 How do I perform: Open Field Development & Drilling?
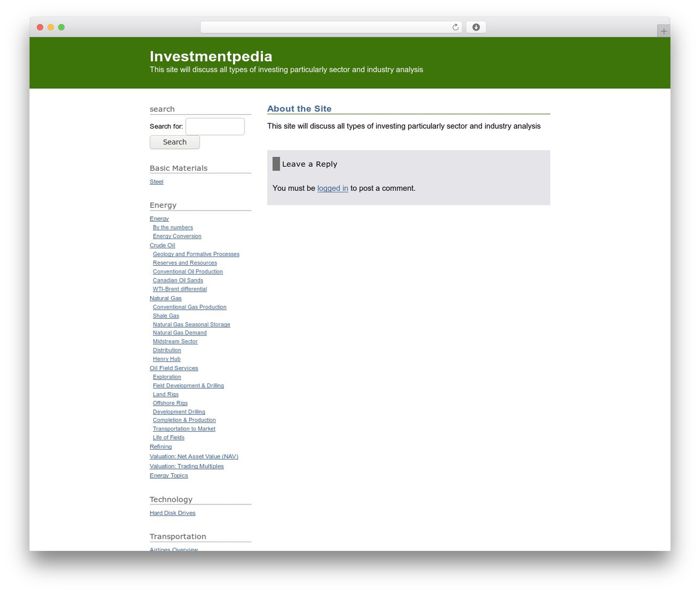(x=188, y=386)
